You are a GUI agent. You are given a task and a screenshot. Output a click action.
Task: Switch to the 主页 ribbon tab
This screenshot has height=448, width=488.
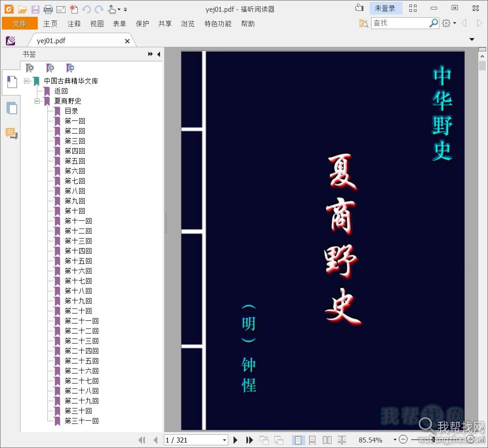click(50, 24)
